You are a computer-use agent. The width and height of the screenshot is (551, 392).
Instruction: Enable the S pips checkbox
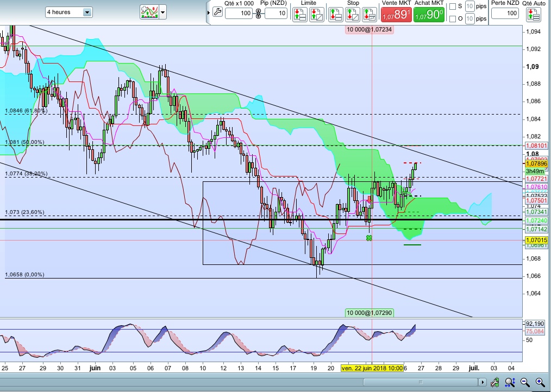pos(453,7)
